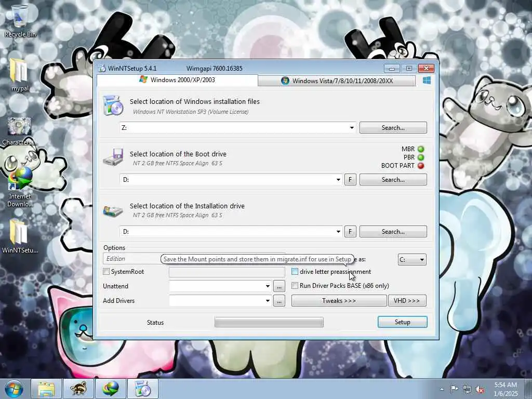Viewport: 532px width, 399px height.
Task: Click the Action Center flag icon
Action: point(454,389)
